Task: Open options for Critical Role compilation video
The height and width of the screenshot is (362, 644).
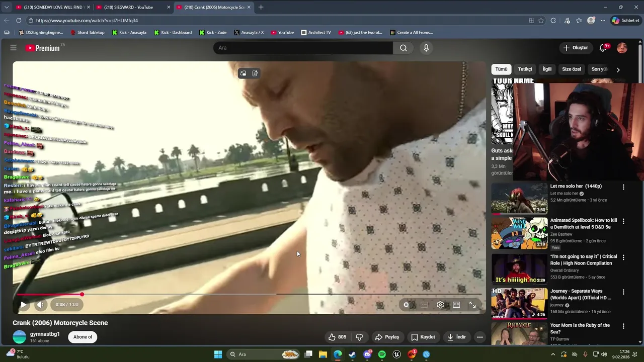Action: (x=623, y=257)
